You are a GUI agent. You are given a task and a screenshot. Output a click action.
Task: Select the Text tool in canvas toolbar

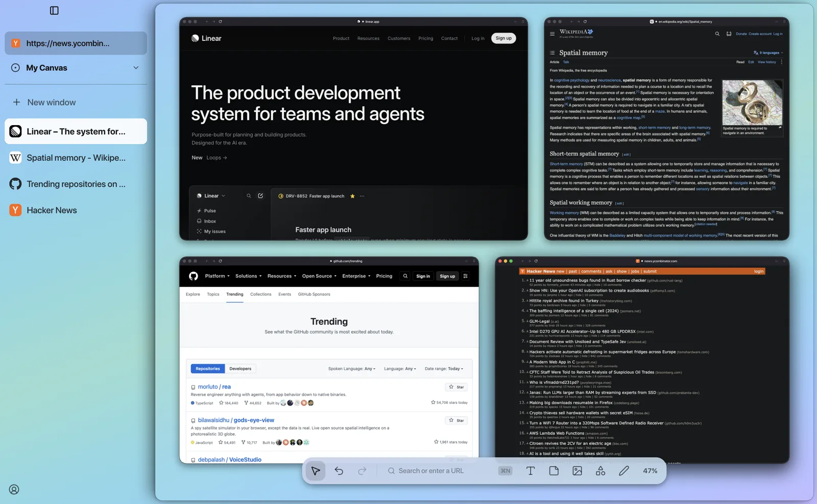(531, 471)
